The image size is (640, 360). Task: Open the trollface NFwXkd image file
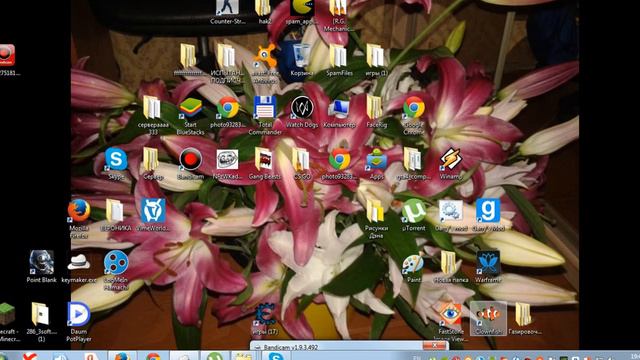click(227, 163)
